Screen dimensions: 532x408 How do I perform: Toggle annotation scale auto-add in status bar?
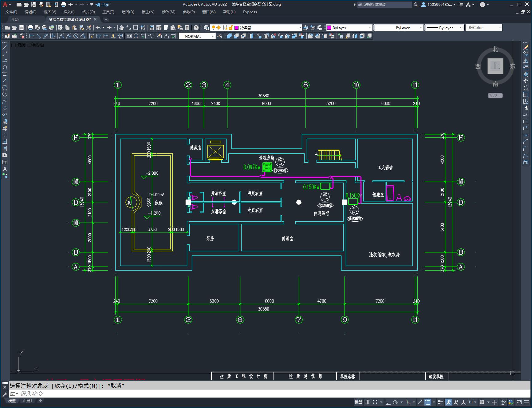456,402
